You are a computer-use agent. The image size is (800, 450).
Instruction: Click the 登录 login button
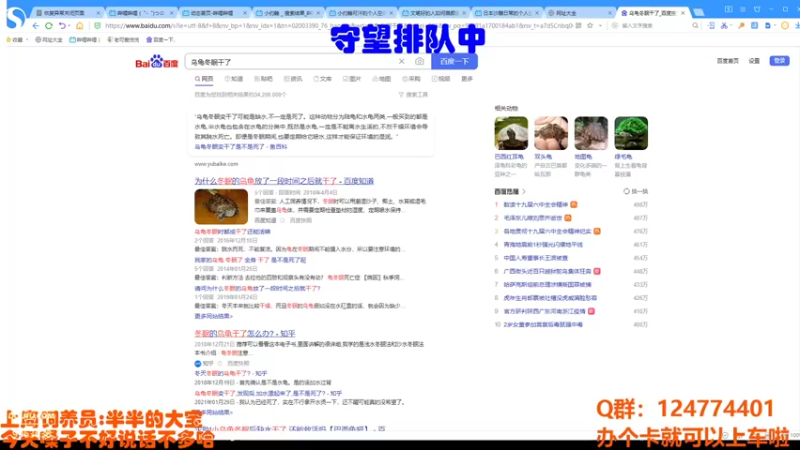[779, 61]
